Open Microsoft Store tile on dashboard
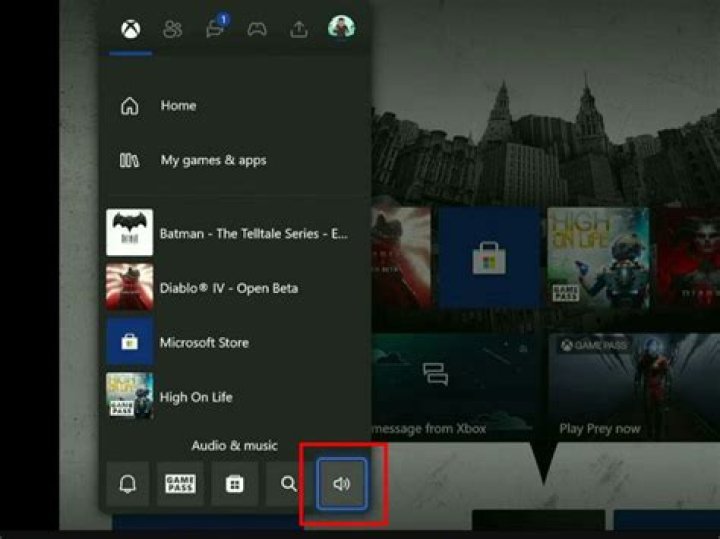 tap(489, 258)
